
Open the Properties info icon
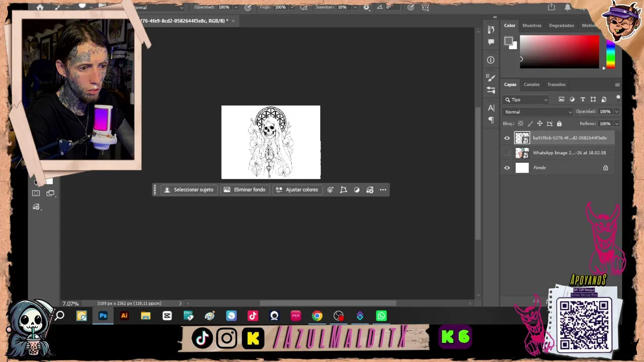click(x=491, y=60)
